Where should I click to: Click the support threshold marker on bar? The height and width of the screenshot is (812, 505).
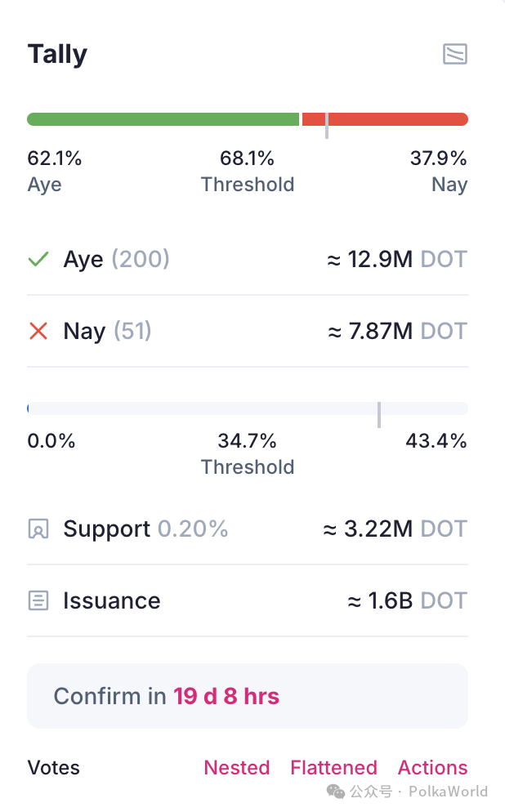(x=379, y=414)
